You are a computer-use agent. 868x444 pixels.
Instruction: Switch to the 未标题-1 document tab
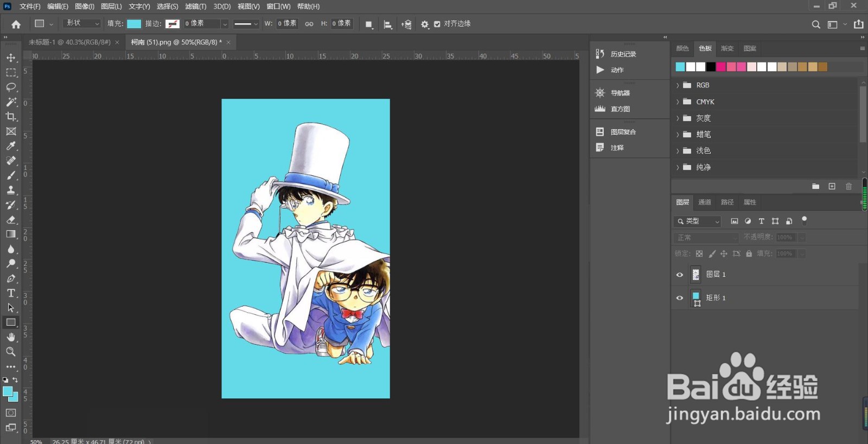(x=69, y=42)
